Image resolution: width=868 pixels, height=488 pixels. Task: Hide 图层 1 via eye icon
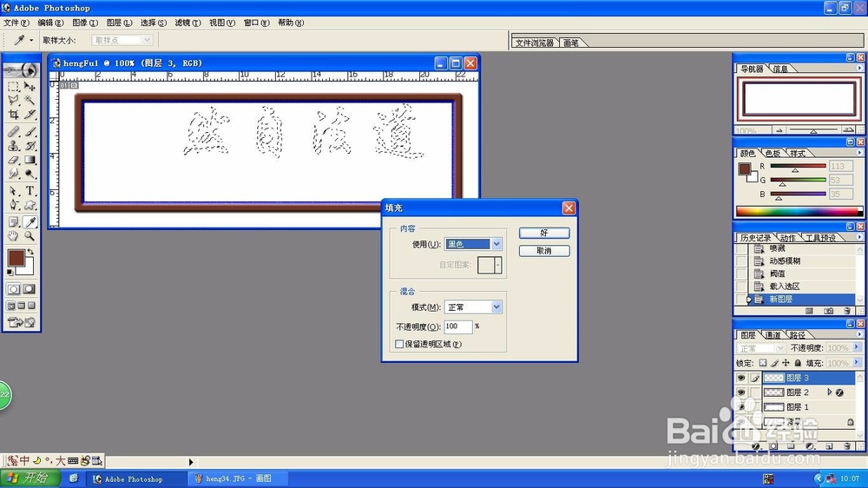coord(741,406)
